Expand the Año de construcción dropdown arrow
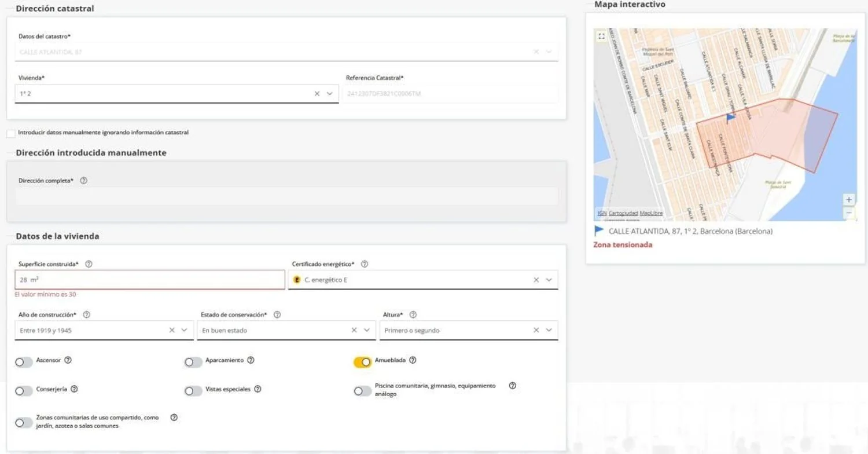 pyautogui.click(x=185, y=330)
